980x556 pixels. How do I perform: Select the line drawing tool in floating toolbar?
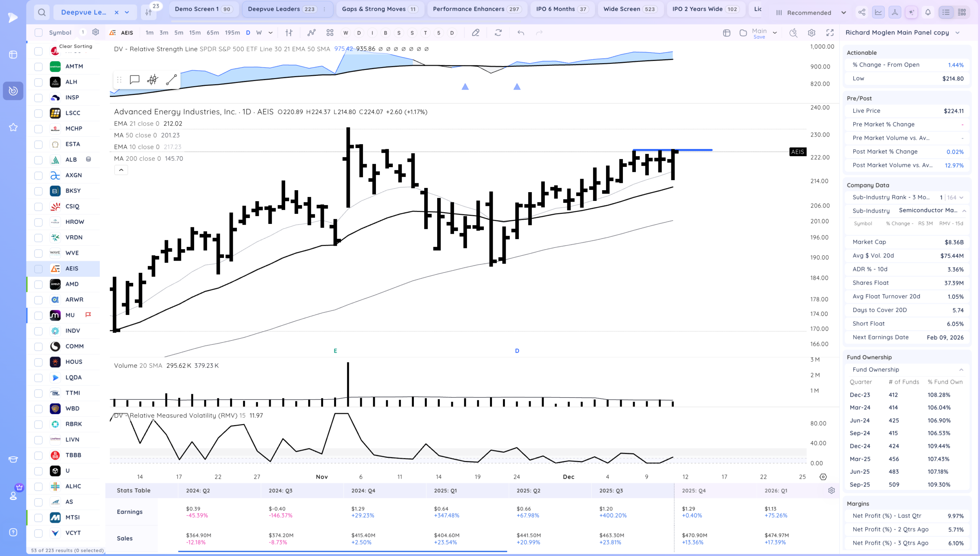(x=171, y=80)
